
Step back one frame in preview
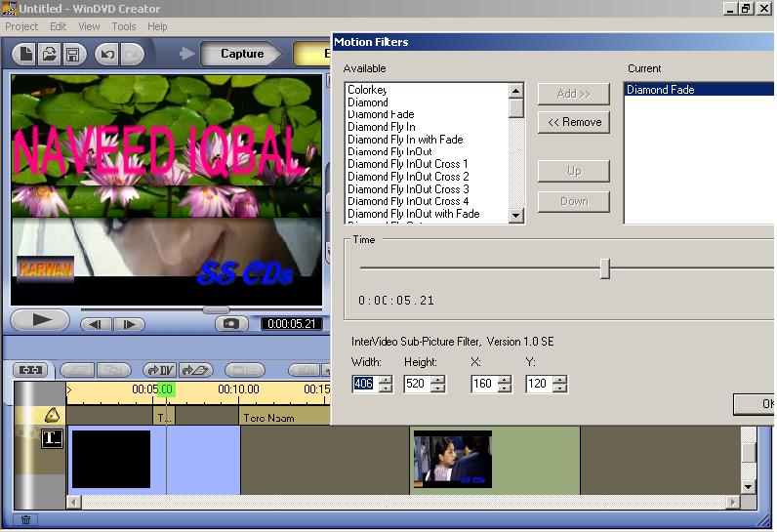coord(96,324)
